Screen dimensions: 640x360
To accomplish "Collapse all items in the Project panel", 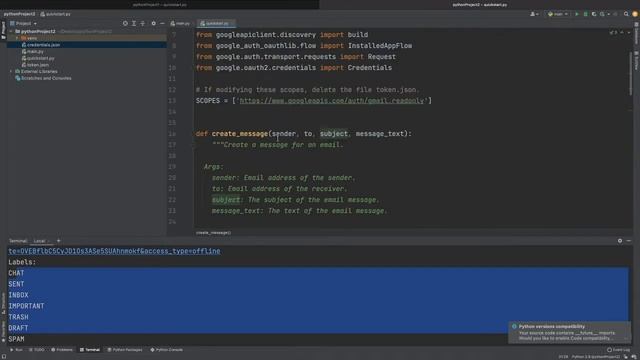I will pos(142,23).
